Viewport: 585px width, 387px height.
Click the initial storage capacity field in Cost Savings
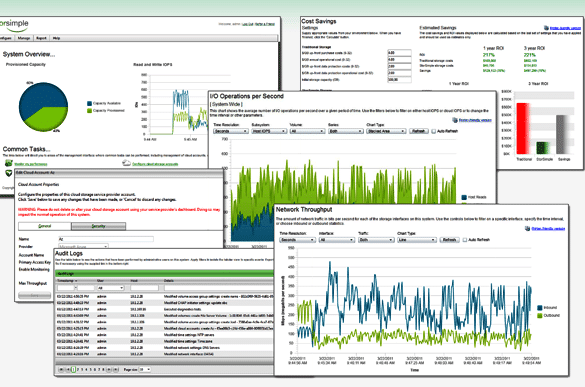[x=399, y=79]
